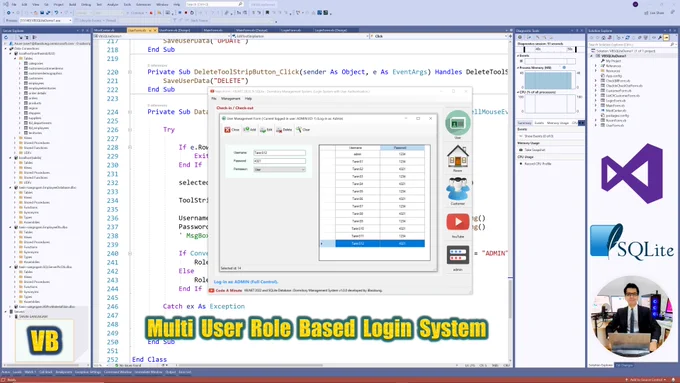680x383 pixels.
Task: Expand MainForm.vb node in Solution Explorer
Action: (596, 105)
